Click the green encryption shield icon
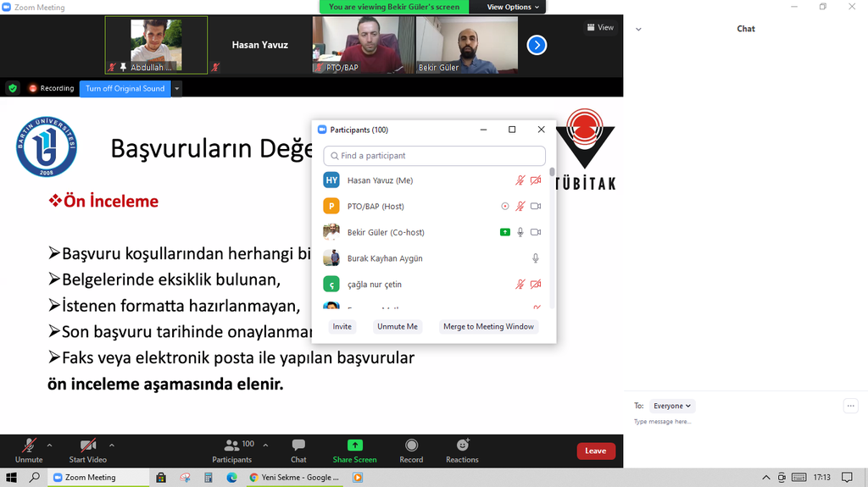This screenshot has height=487, width=868. pos(13,88)
